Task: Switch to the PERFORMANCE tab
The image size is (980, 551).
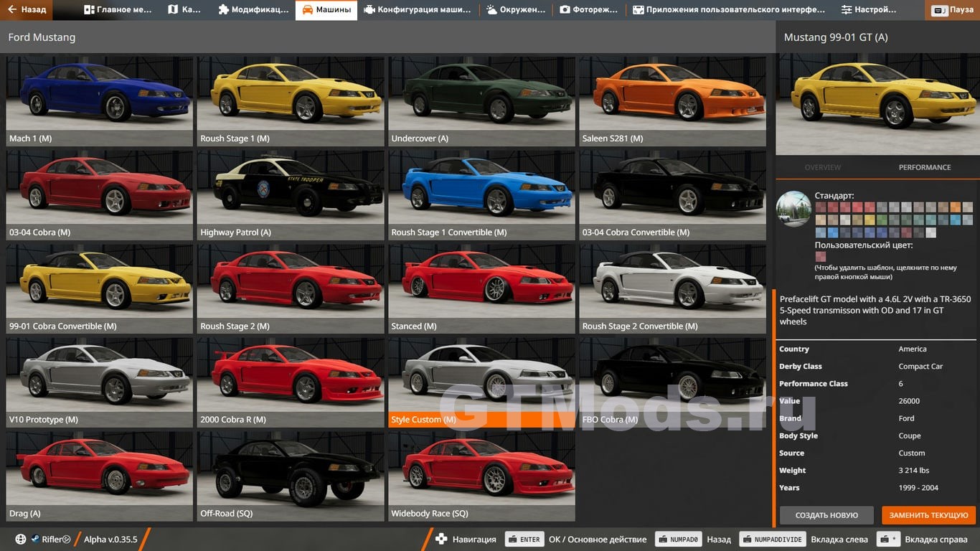Action: [x=925, y=167]
